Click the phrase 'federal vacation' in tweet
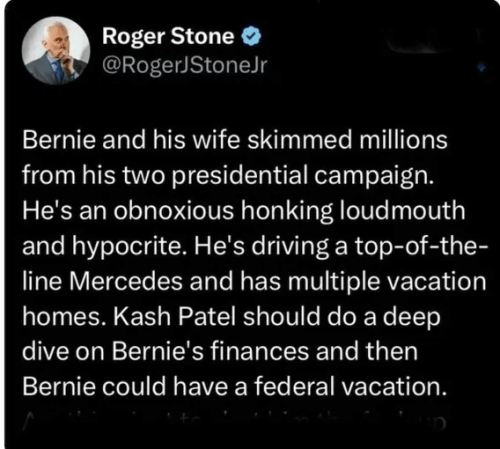This screenshot has width=500, height=449. [x=350, y=387]
